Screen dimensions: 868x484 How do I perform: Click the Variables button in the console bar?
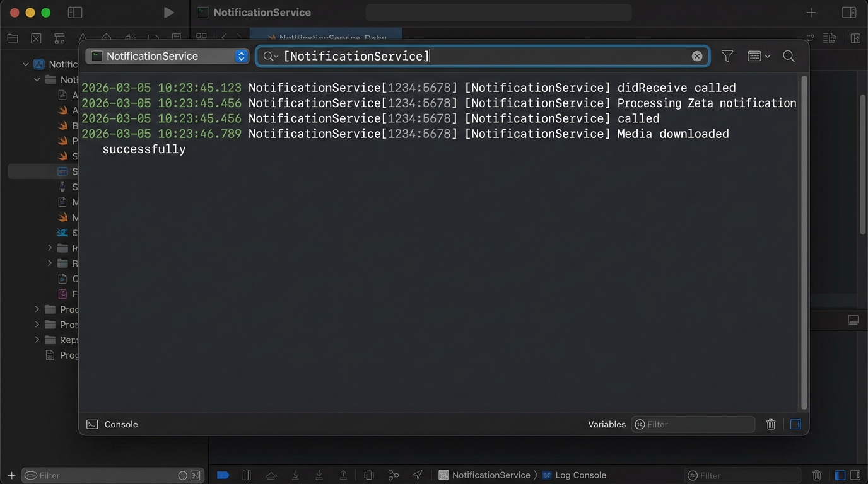[606, 424]
